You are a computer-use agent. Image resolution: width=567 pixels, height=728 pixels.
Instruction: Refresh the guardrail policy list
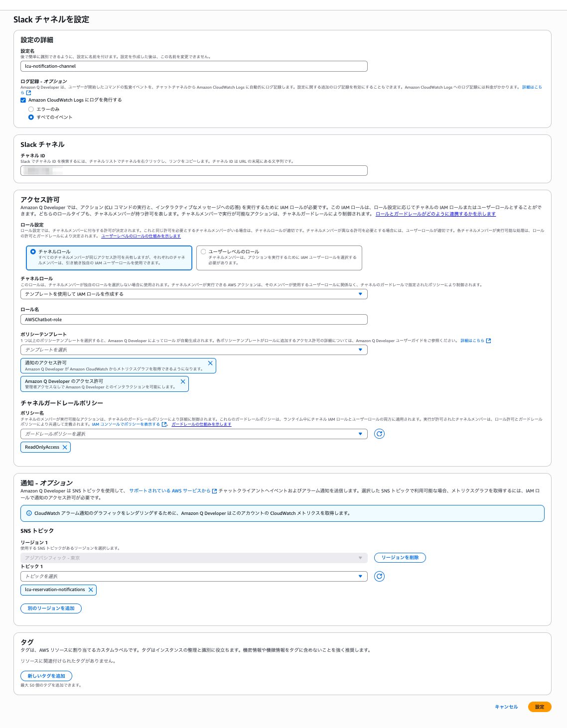click(x=379, y=434)
